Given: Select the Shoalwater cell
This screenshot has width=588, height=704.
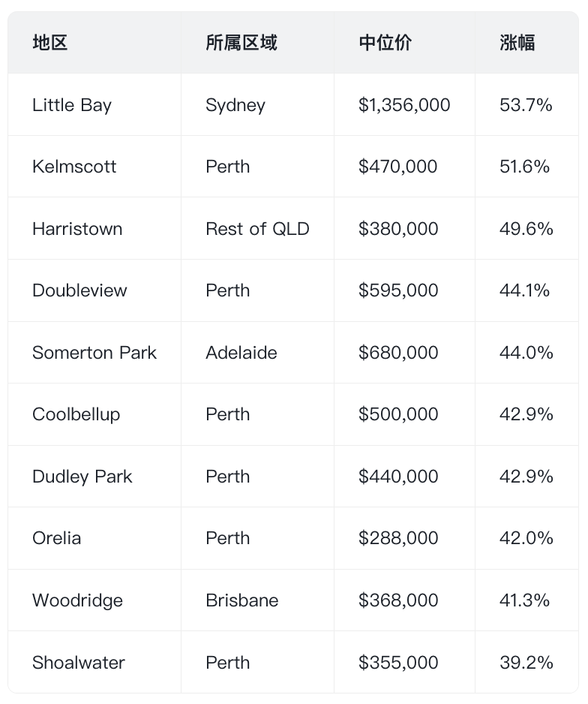Looking at the screenshot, I should coord(79,663).
